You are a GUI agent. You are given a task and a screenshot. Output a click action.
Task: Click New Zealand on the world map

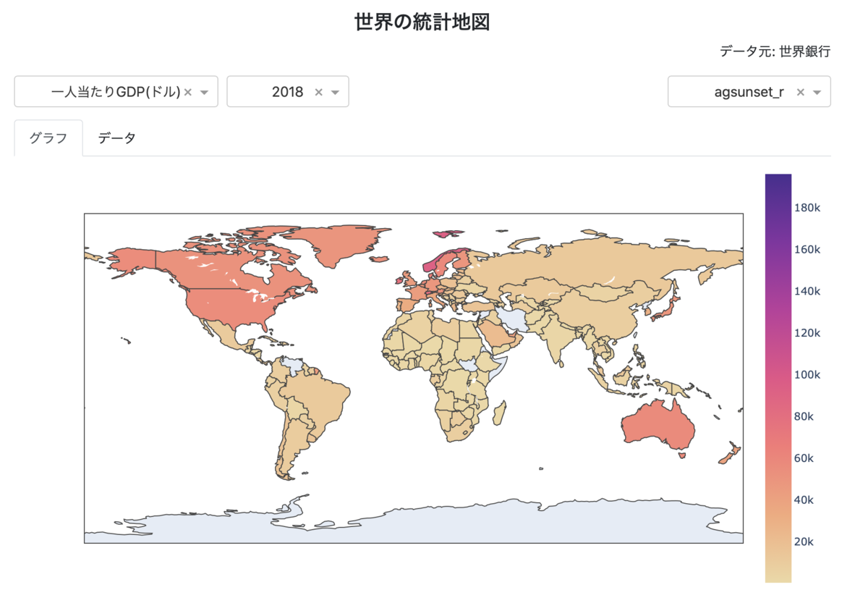729,455
